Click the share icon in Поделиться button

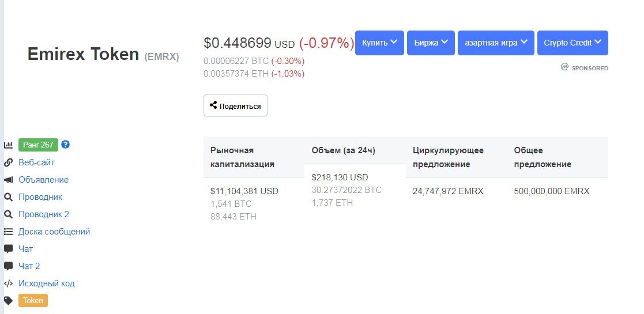tap(213, 105)
